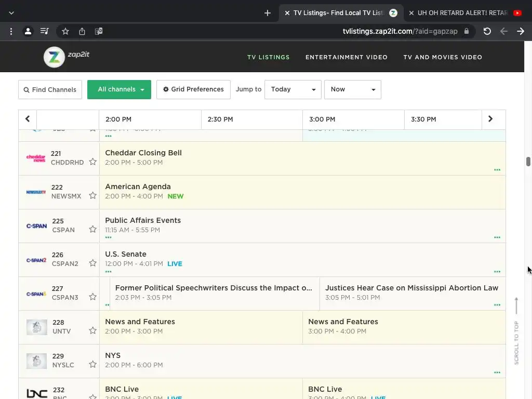Open the browser profile icon
Image resolution: width=532 pixels, height=399 pixels.
pyautogui.click(x=28, y=32)
